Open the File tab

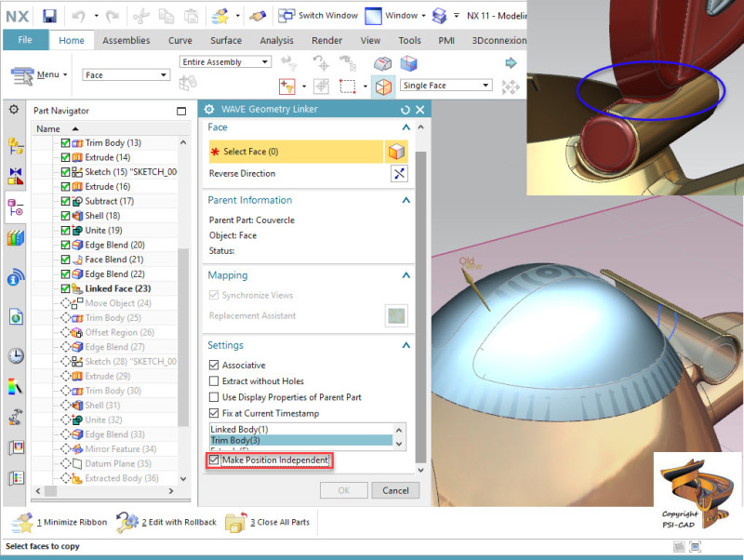(25, 40)
